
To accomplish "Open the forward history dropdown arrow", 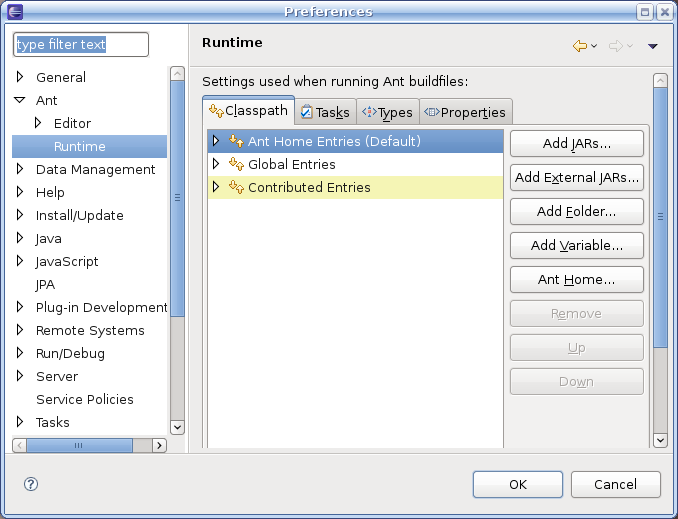I will (x=630, y=46).
